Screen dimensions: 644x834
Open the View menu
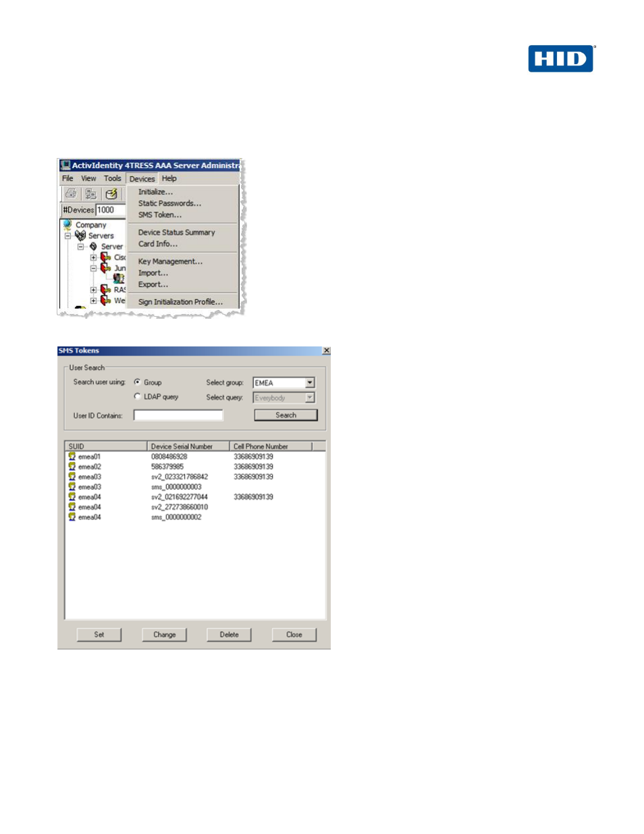88,179
